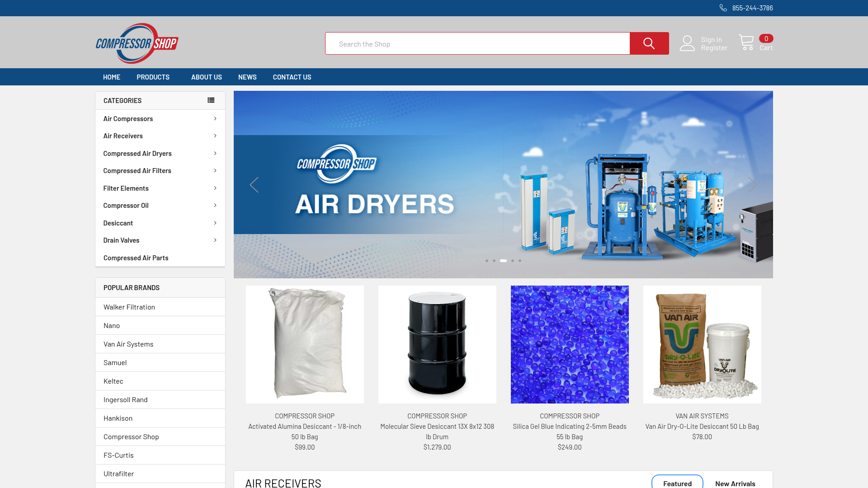Open About Us page
Screen dimensions: 868x488
[207, 77]
